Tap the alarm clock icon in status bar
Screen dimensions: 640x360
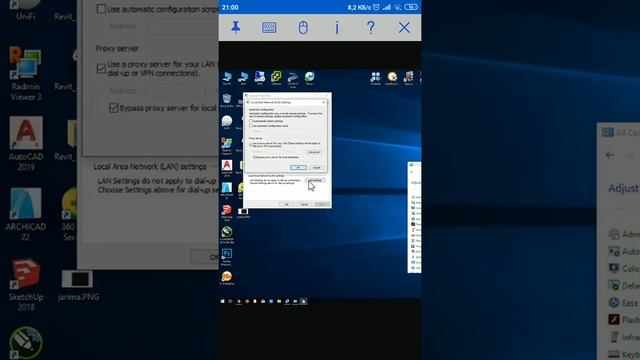tap(376, 7)
